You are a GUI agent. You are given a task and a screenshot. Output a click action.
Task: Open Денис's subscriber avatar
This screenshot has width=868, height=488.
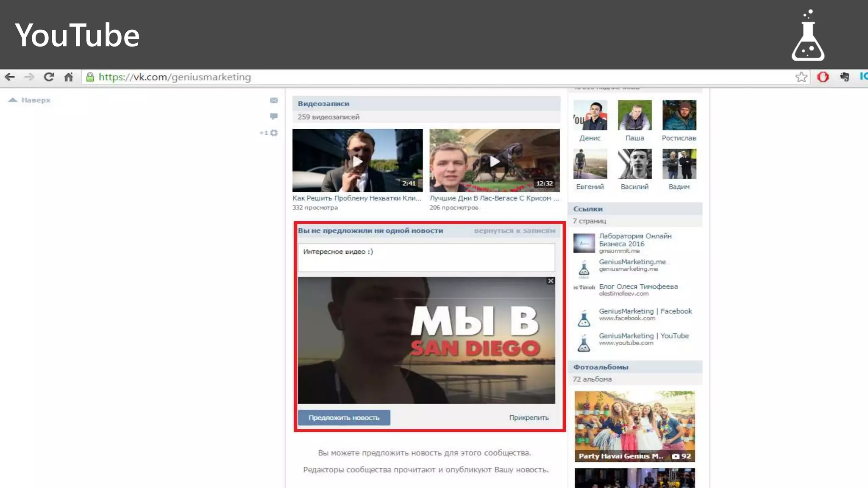pos(590,115)
